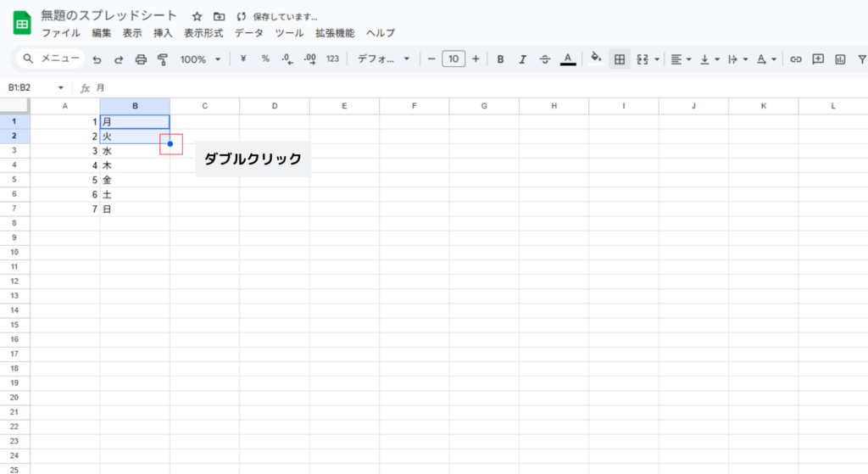The image size is (868, 474).
Task: Click the font size field showing 10
Action: [453, 59]
